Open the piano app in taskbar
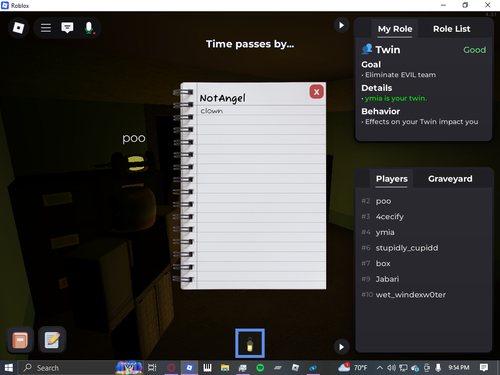The height and width of the screenshot is (375, 500). pos(207,368)
